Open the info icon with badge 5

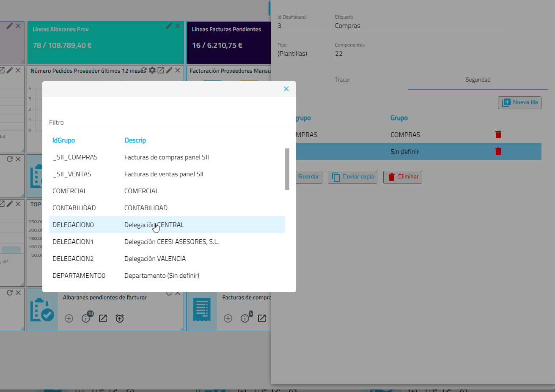coord(245,318)
